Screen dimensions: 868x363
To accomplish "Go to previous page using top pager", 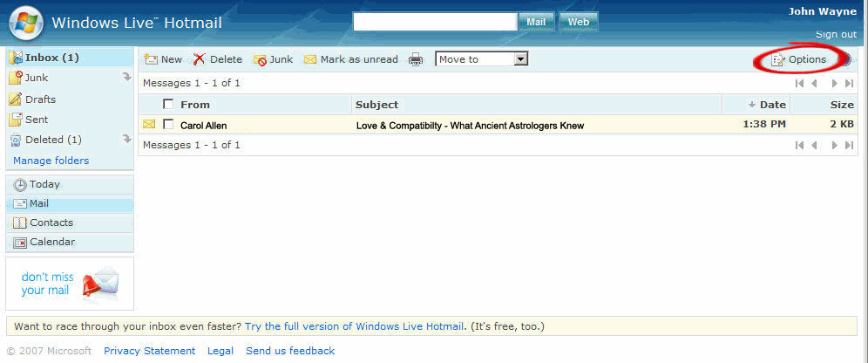I will tap(814, 84).
